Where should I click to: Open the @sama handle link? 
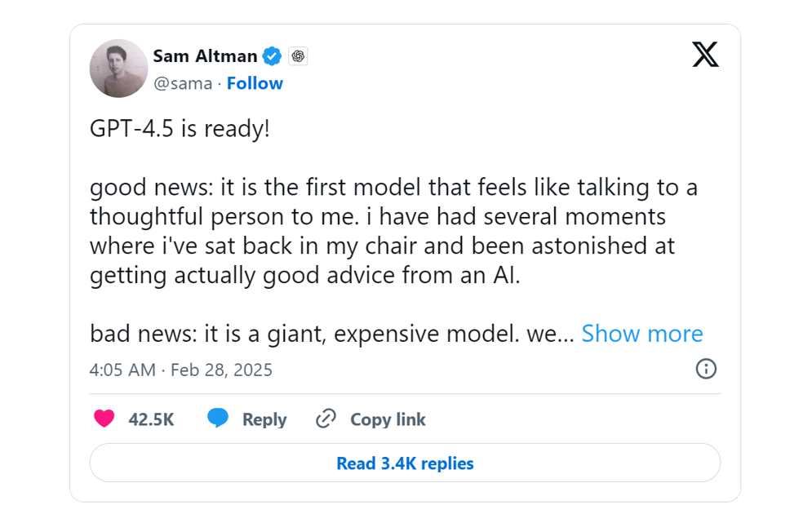pos(183,83)
